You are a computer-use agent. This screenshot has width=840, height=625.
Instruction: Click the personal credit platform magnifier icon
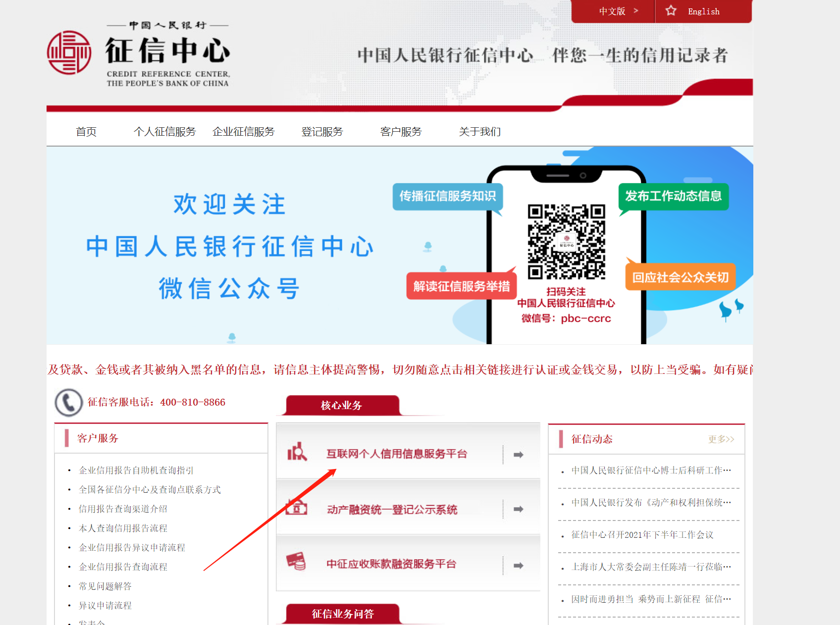click(x=297, y=452)
